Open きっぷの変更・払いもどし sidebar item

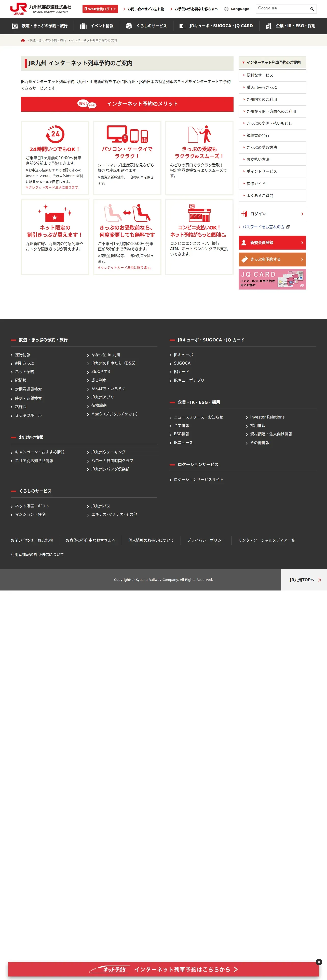[272, 123]
